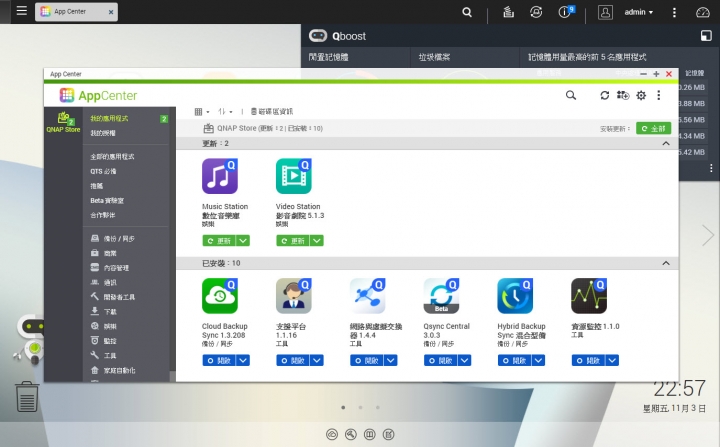Expand 資源監控 options arrow
Image resolution: width=720 pixels, height=447 pixels.
tap(612, 361)
